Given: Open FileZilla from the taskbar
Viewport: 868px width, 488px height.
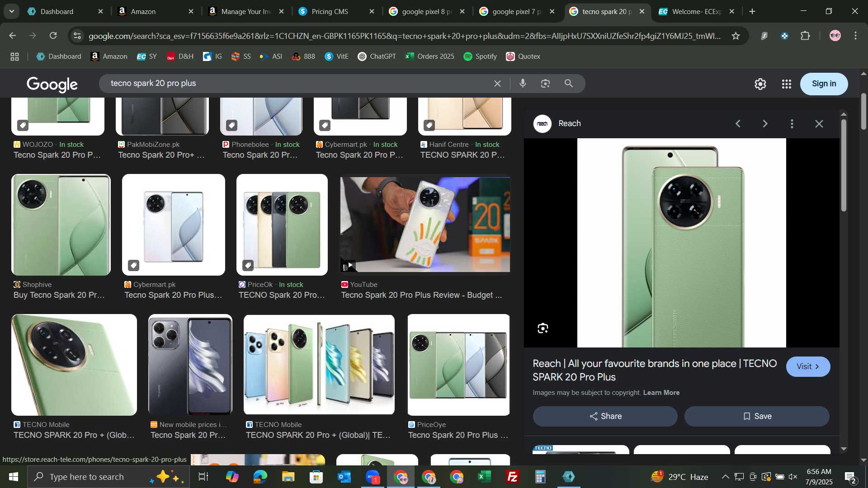Looking at the screenshot, I should click(x=512, y=477).
